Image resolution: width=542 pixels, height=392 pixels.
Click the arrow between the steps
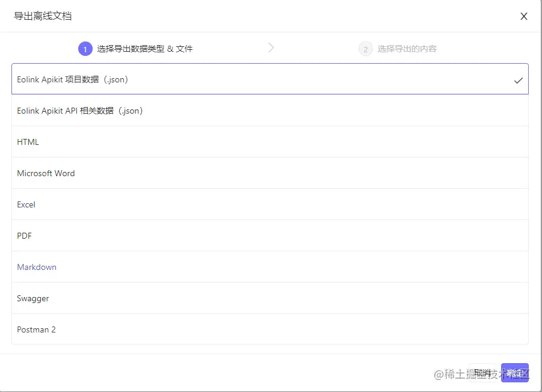271,47
